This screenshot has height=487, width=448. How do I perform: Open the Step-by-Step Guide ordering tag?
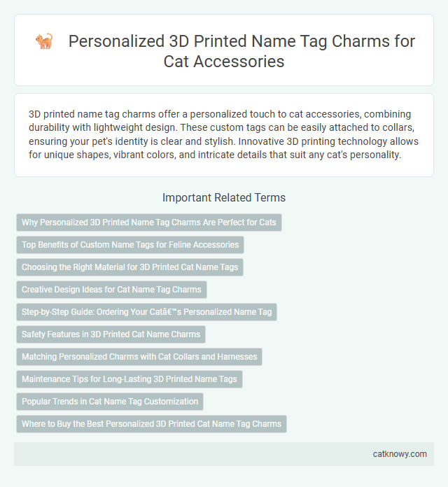[146, 312]
